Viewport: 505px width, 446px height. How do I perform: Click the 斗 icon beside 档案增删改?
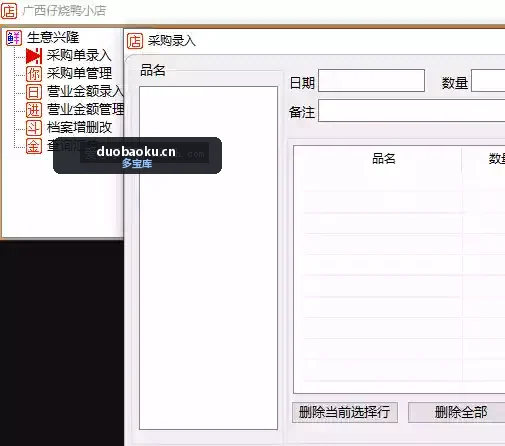point(34,128)
